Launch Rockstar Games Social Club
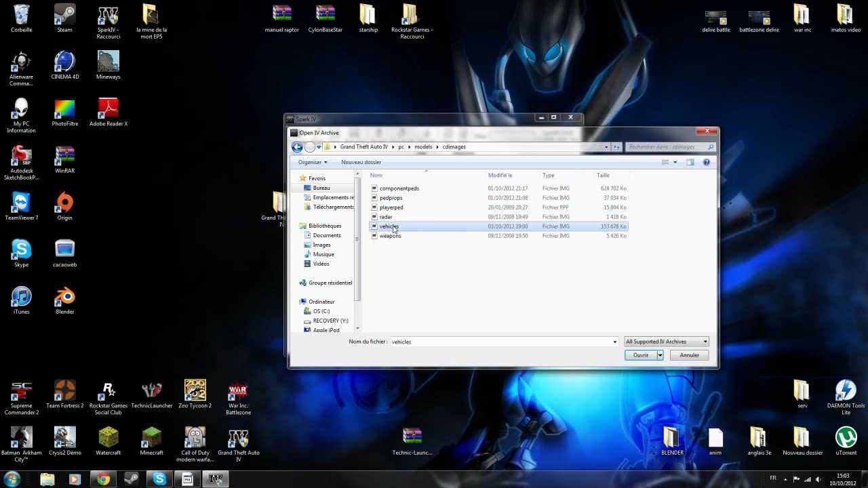 point(108,398)
